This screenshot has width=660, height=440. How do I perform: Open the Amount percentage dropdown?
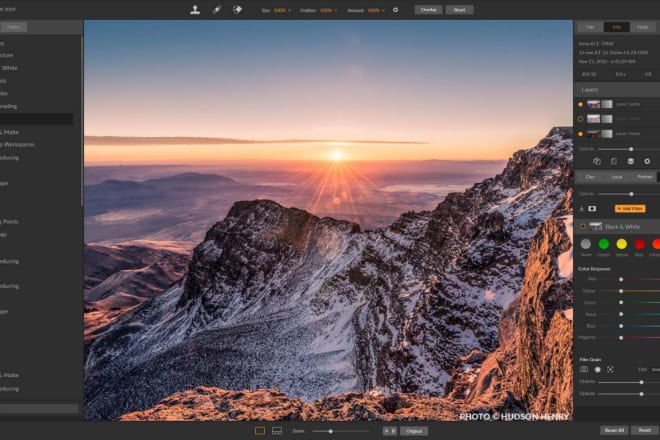point(376,10)
